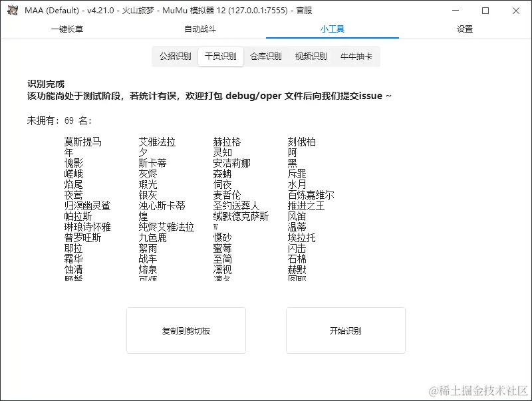Click operator name 凛视

click(x=223, y=269)
